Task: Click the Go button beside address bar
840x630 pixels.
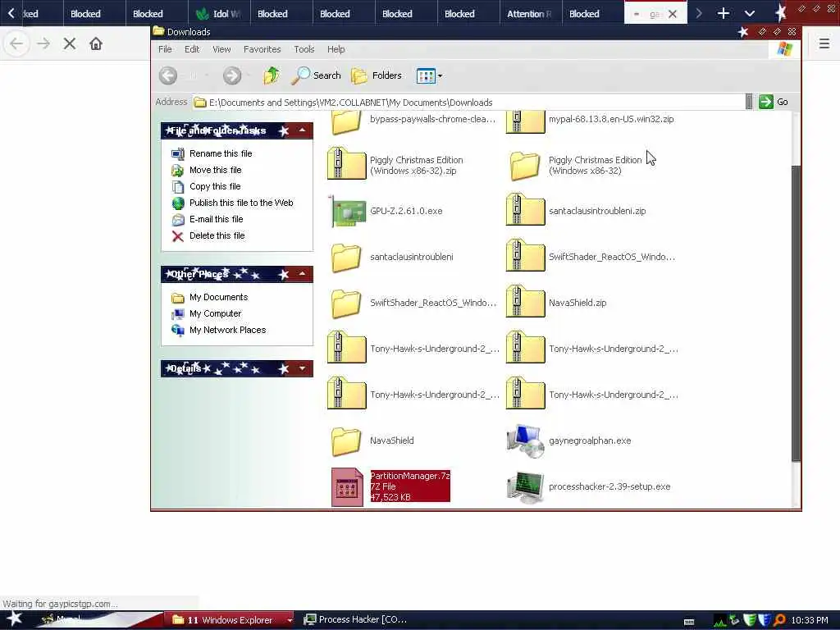Action: [773, 102]
